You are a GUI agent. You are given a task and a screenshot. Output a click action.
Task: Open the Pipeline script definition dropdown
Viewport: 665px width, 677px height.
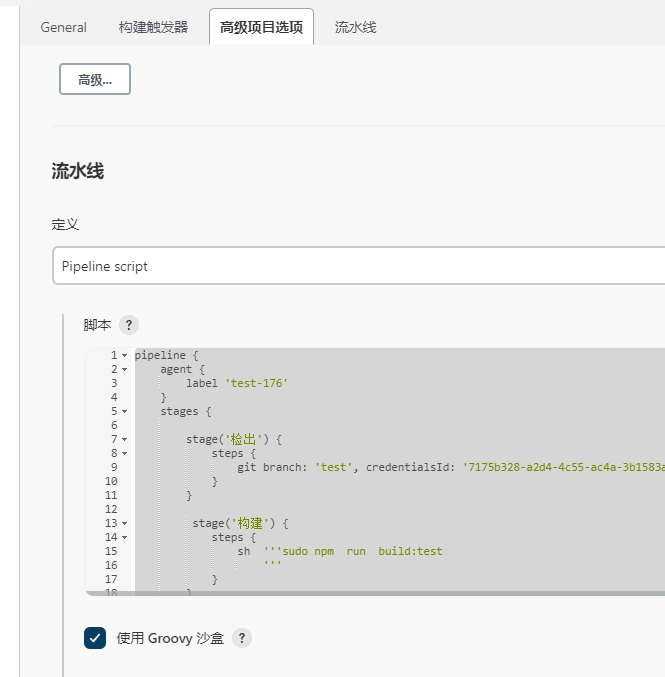point(358,266)
